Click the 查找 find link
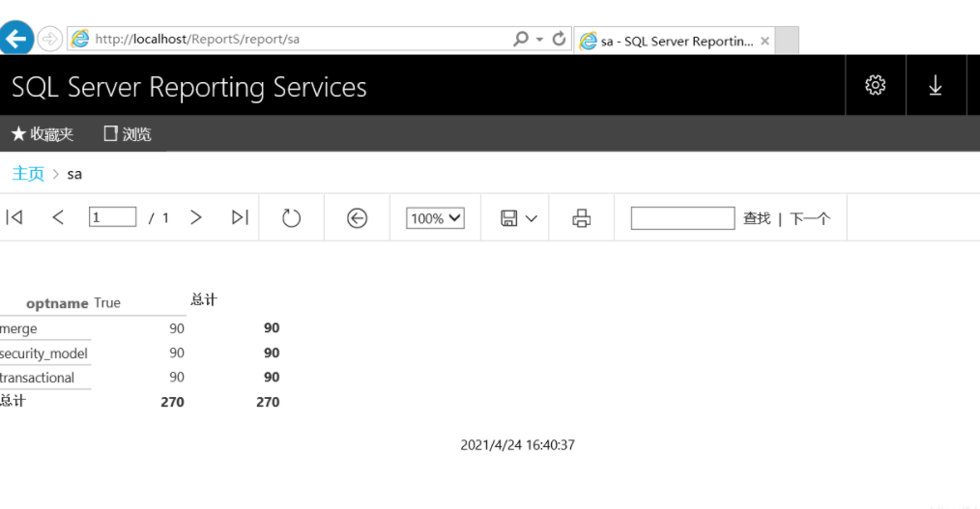Viewport: 980px width, 509px height. pos(756,218)
